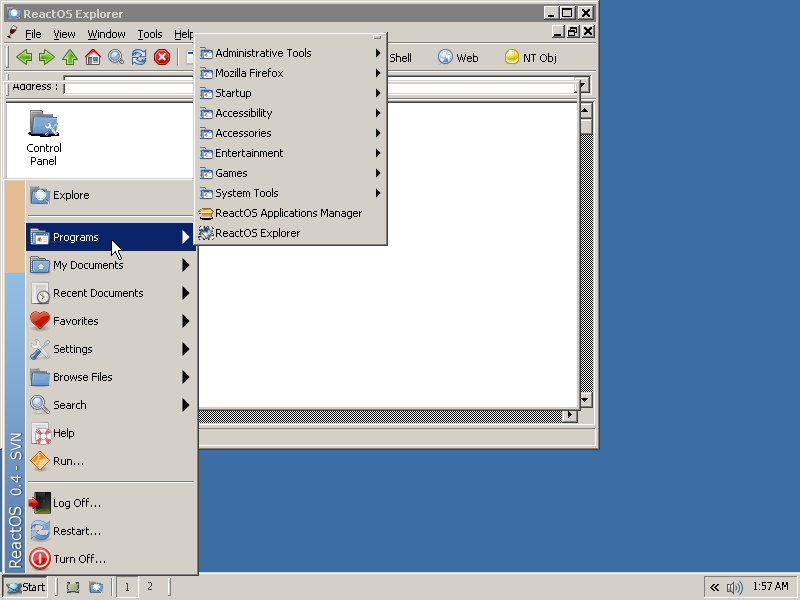800x600 pixels.
Task: Select Run... from the Start menu
Action: 68,461
